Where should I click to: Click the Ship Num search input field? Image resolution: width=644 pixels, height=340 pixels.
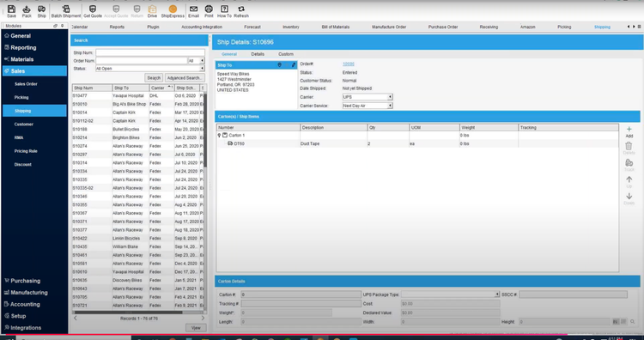150,53
